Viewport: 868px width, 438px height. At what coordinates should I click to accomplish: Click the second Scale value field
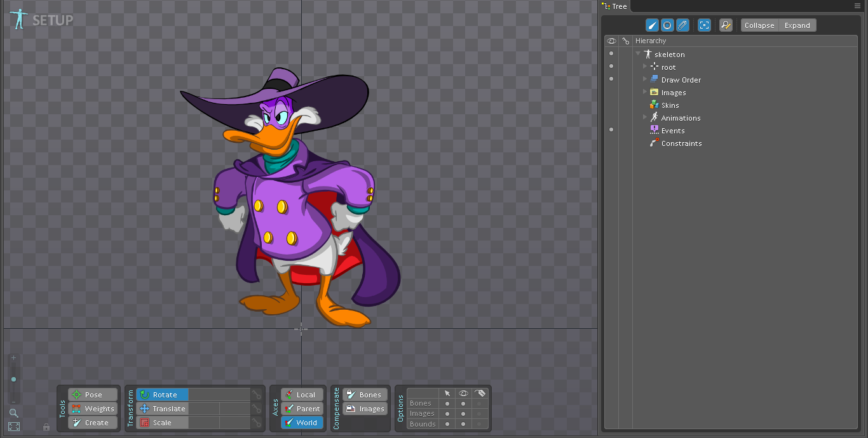(235, 423)
